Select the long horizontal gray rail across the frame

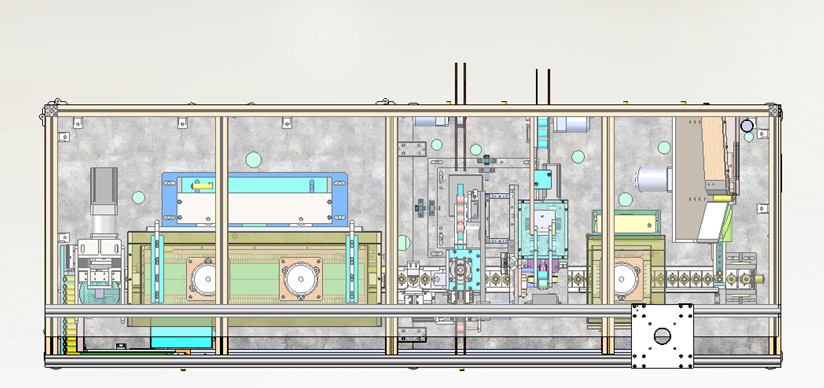(x=412, y=310)
